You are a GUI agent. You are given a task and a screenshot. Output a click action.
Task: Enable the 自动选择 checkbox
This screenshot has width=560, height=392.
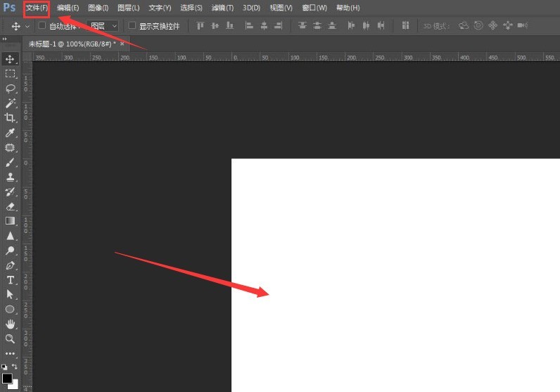click(42, 25)
